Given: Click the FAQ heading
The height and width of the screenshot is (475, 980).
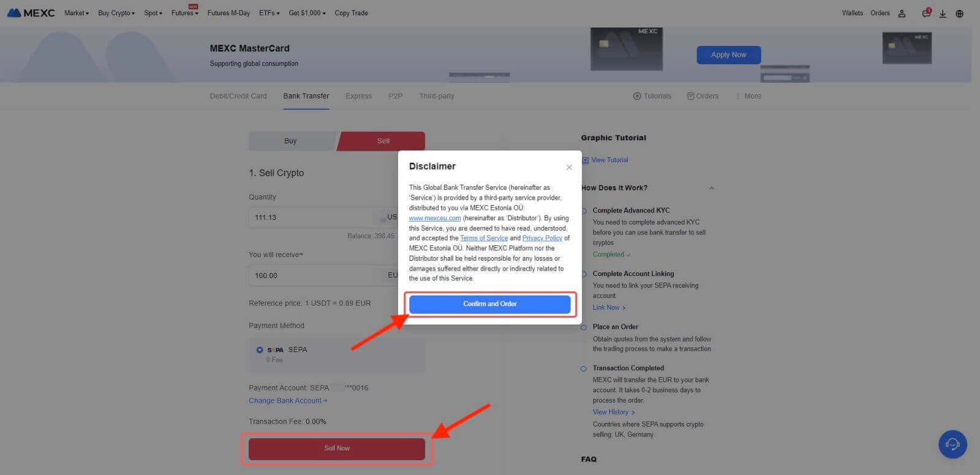Looking at the screenshot, I should pos(589,458).
